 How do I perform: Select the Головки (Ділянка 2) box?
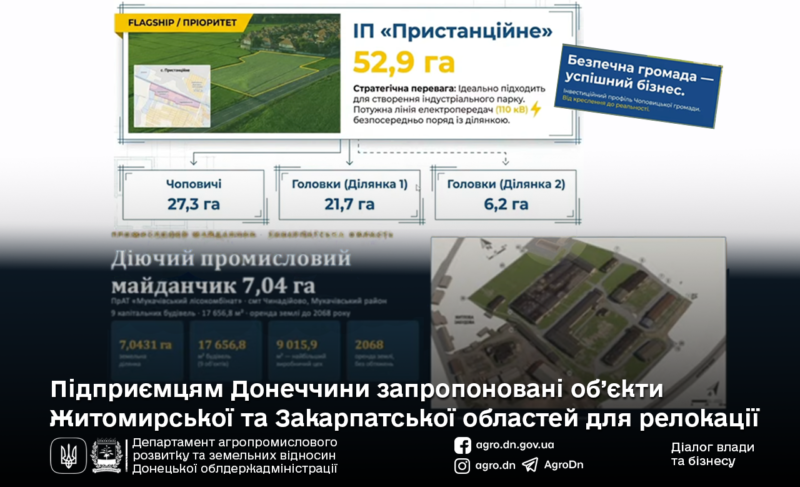[506, 195]
